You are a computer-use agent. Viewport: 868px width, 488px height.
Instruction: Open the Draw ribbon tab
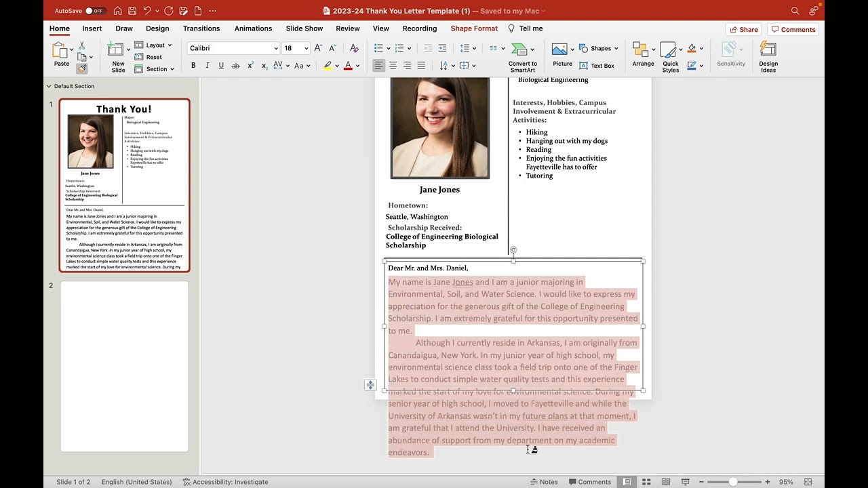124,28
